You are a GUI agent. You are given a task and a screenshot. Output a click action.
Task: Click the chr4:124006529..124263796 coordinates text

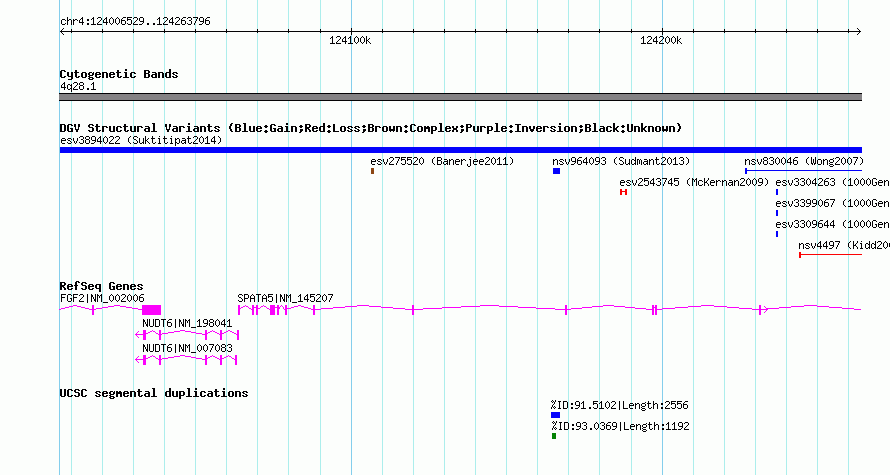coord(135,21)
